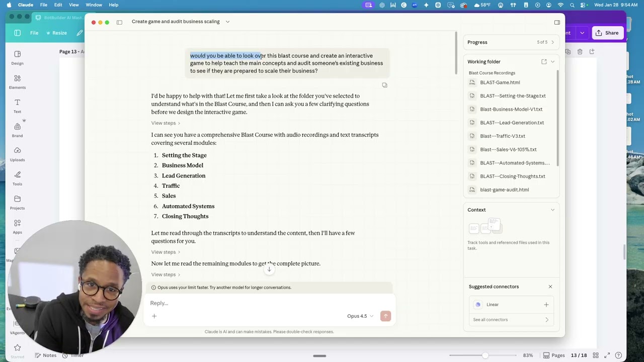Collapse the Working folder section
The image size is (644, 362).
(552, 62)
